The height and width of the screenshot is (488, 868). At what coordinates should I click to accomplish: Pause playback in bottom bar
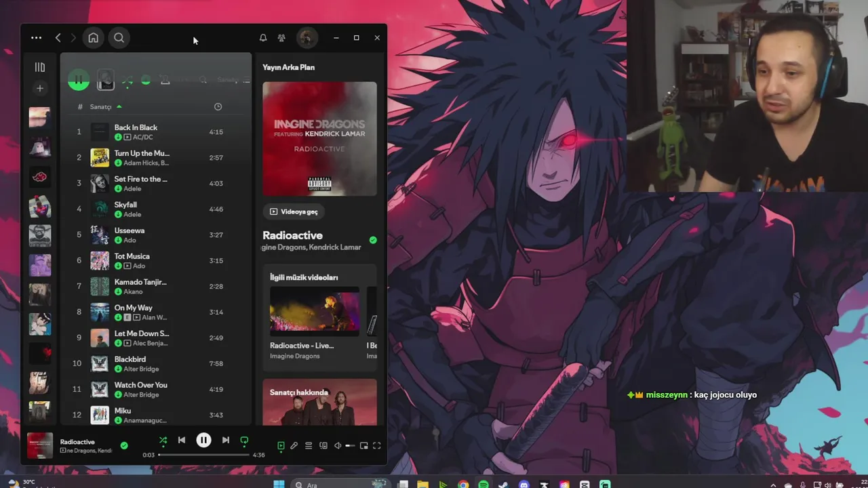[203, 440]
